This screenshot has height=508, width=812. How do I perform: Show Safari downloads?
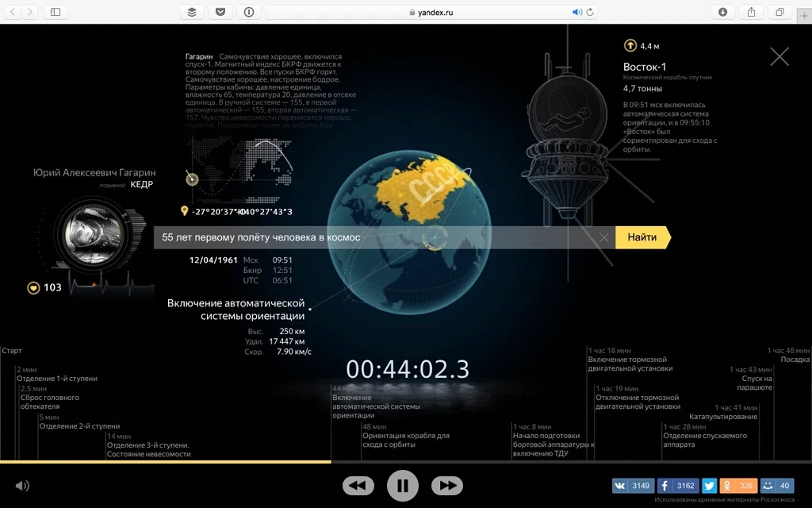pos(723,12)
